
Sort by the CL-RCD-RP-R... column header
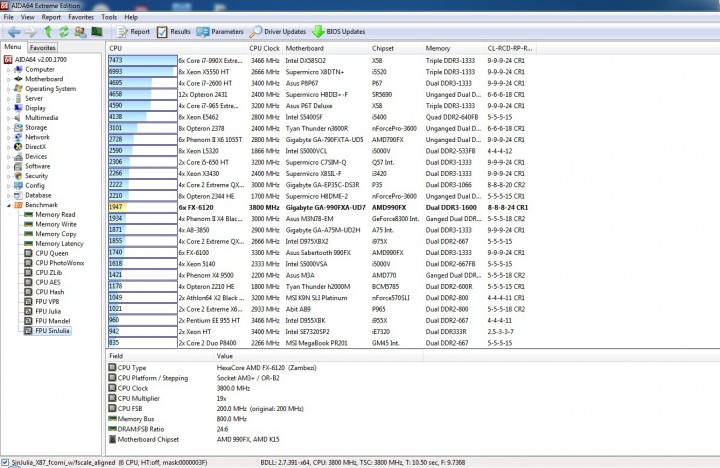[x=510, y=48]
